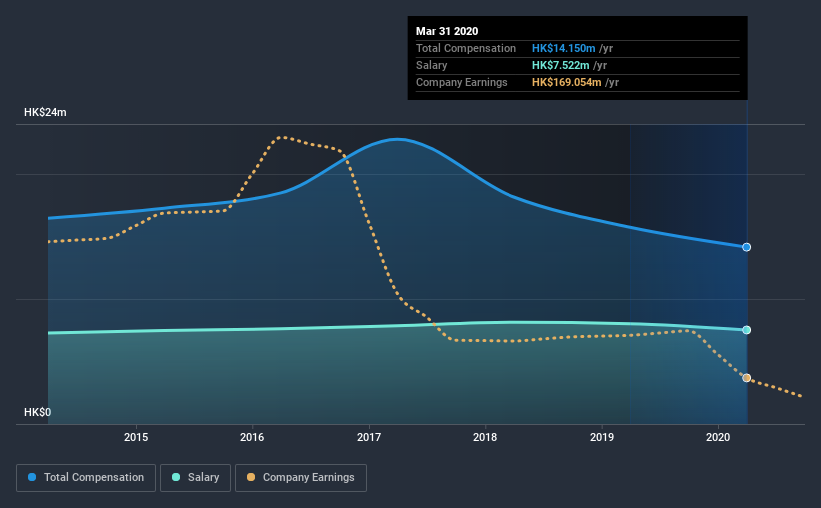This screenshot has width=821, height=508.
Task: Click the 2017 x-axis label
Action: [x=369, y=437]
